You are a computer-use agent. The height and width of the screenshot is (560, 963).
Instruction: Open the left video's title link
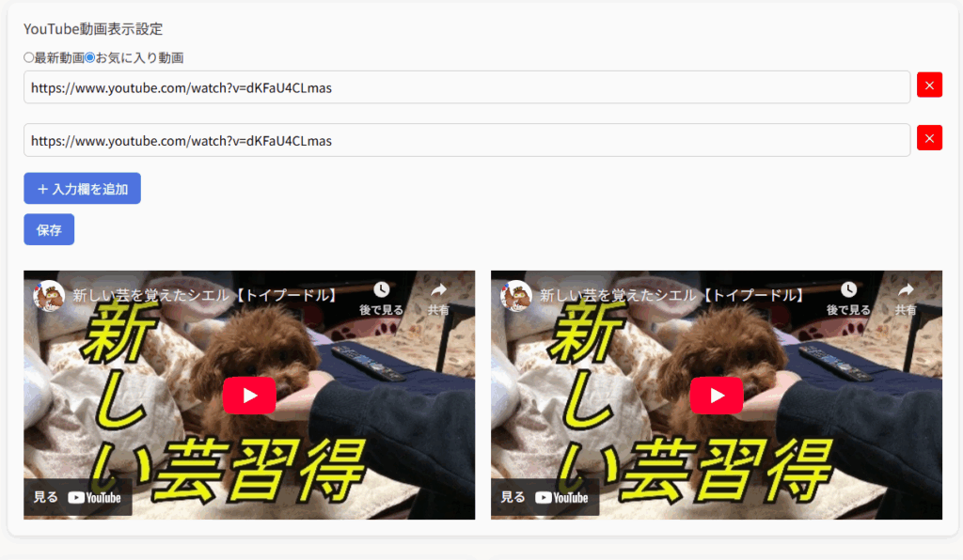click(205, 295)
